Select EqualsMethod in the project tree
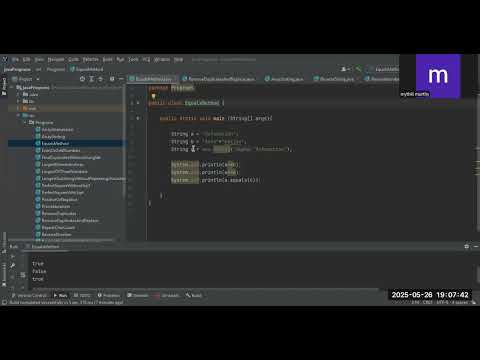 55,143
